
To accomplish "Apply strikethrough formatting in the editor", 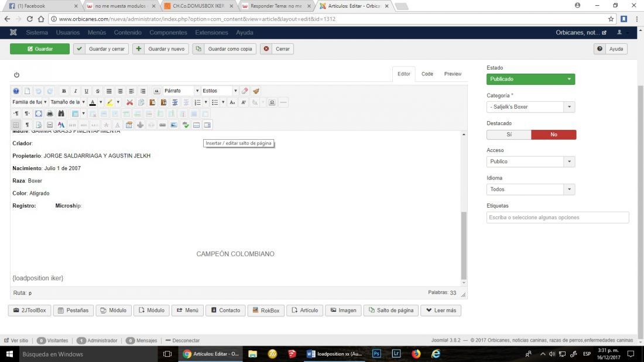I will (98, 91).
